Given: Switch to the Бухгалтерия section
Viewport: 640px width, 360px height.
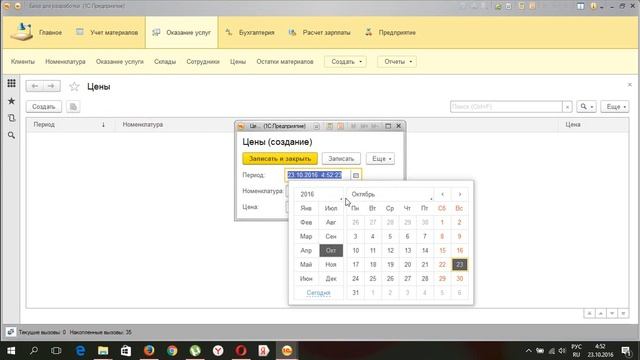Looking at the screenshot, I should point(249,32).
